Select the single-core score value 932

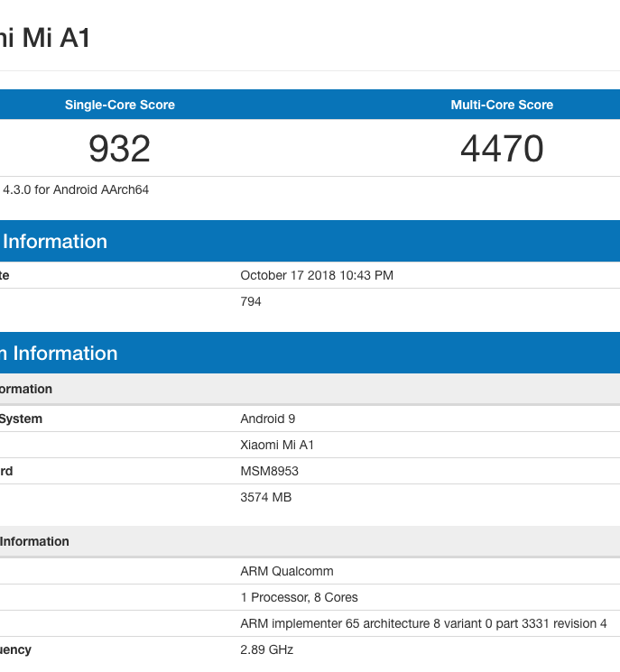pyautogui.click(x=119, y=149)
